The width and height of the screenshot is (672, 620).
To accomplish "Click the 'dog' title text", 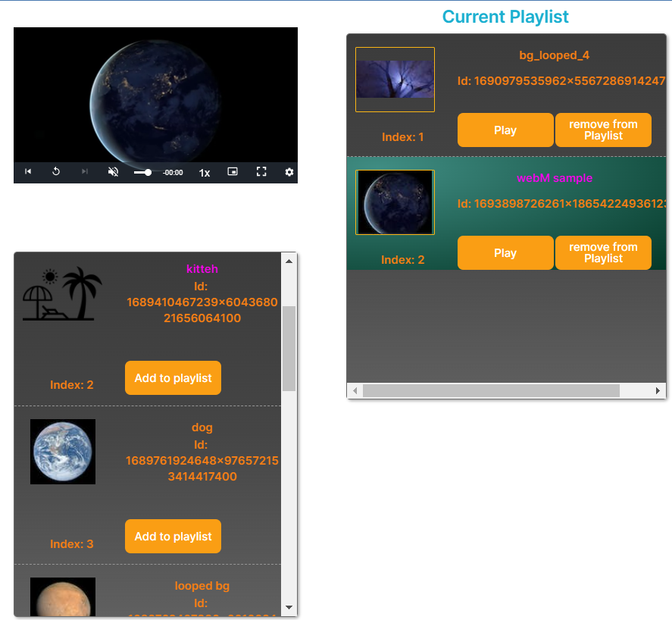I will tap(202, 427).
